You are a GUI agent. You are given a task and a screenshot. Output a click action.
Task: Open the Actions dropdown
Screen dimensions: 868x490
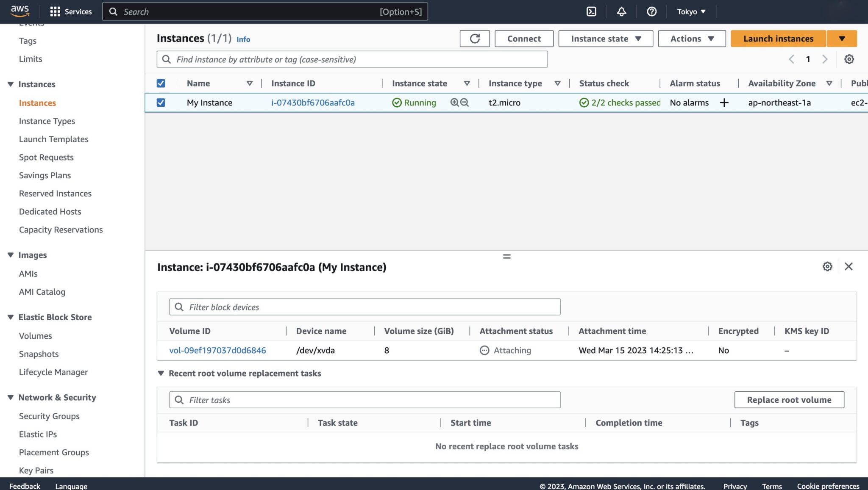(691, 38)
